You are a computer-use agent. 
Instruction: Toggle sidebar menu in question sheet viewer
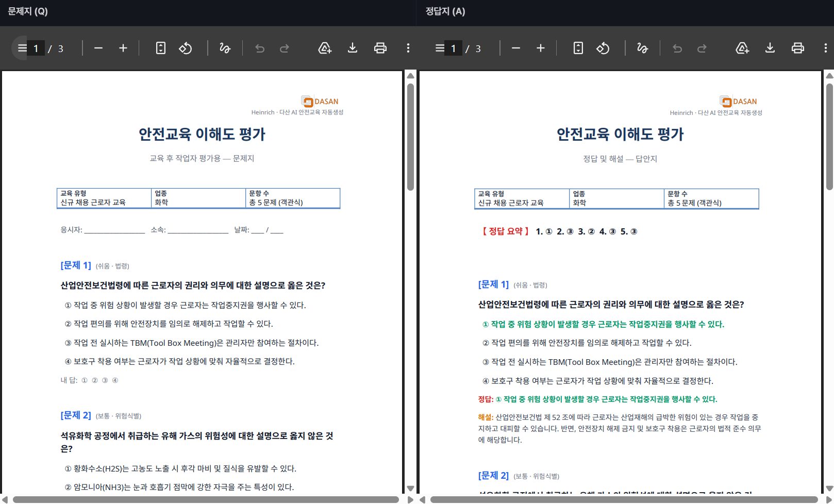click(22, 48)
